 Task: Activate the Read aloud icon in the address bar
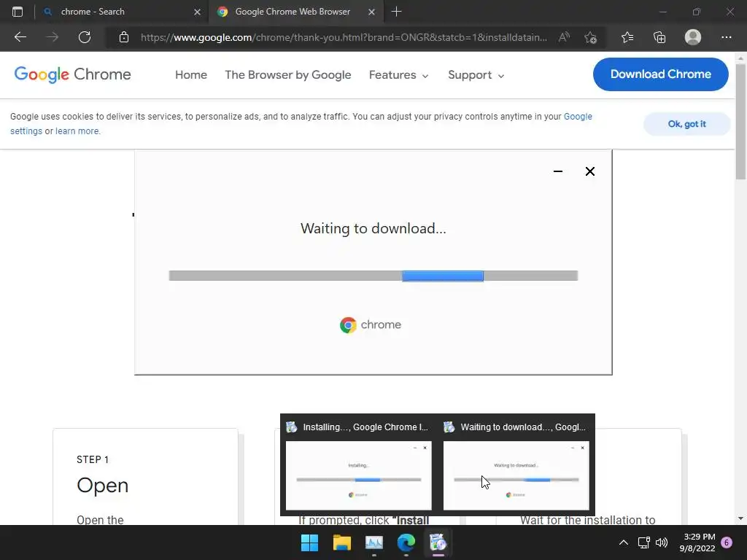[564, 37]
